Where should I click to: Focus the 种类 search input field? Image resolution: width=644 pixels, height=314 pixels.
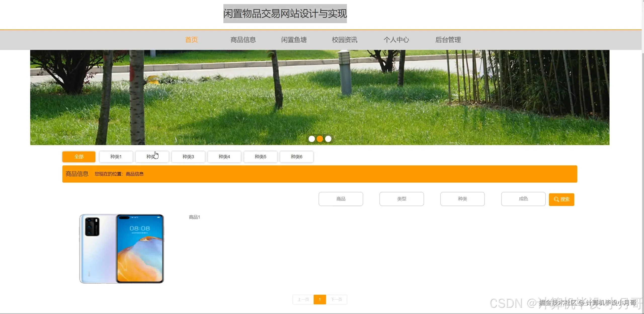462,199
